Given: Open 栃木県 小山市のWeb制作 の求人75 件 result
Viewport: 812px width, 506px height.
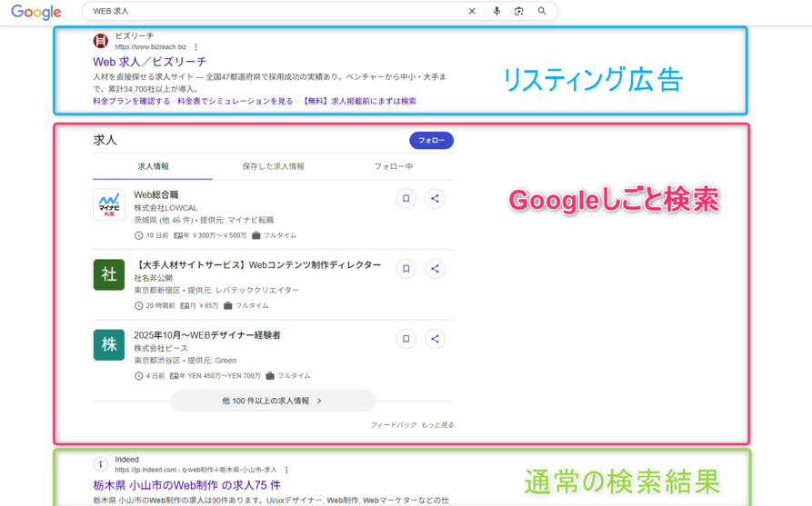Looking at the screenshot, I should 187,485.
